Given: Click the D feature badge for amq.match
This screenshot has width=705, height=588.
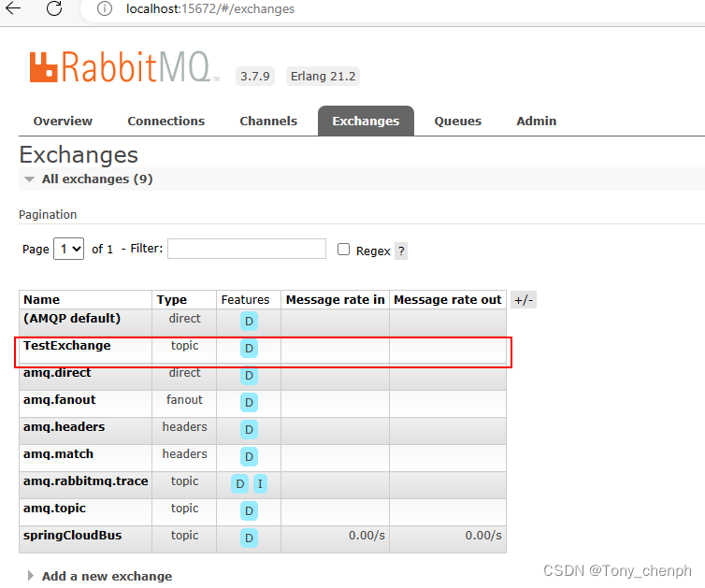Looking at the screenshot, I should [x=249, y=457].
